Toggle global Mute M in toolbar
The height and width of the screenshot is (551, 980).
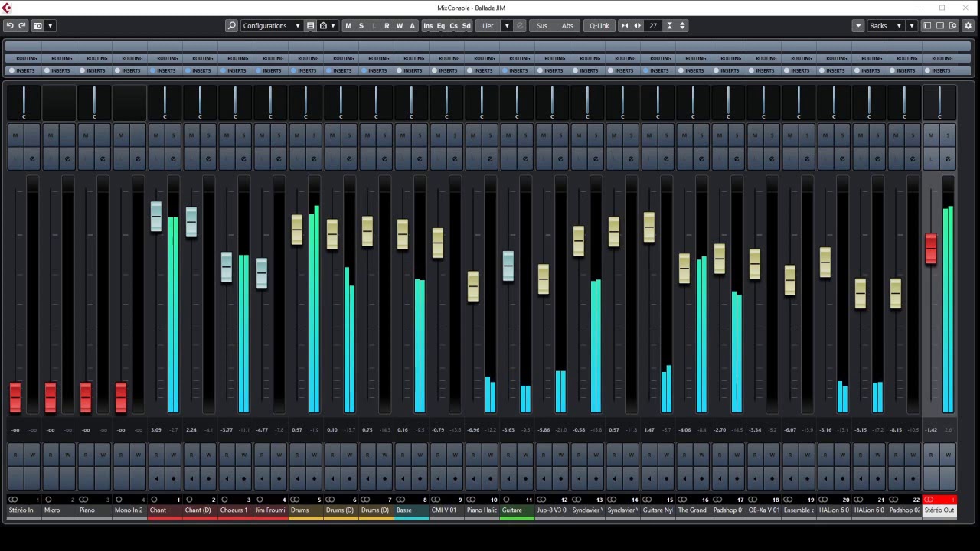tap(348, 25)
